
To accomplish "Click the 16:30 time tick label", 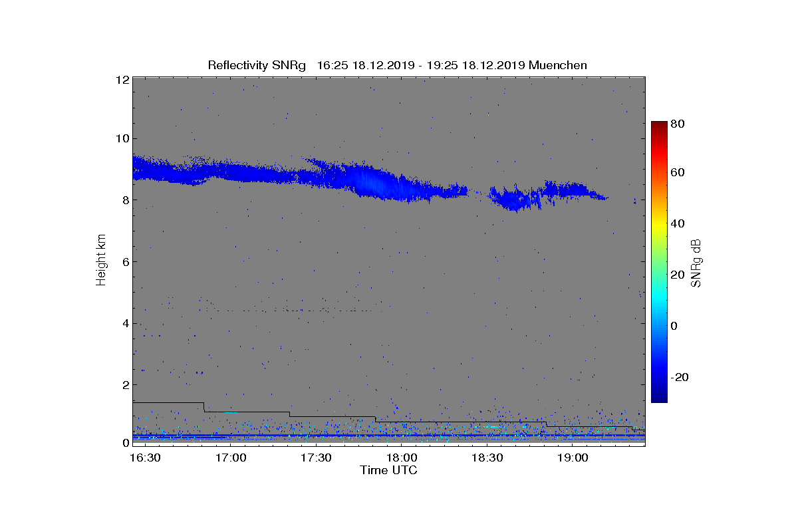I will click(144, 458).
